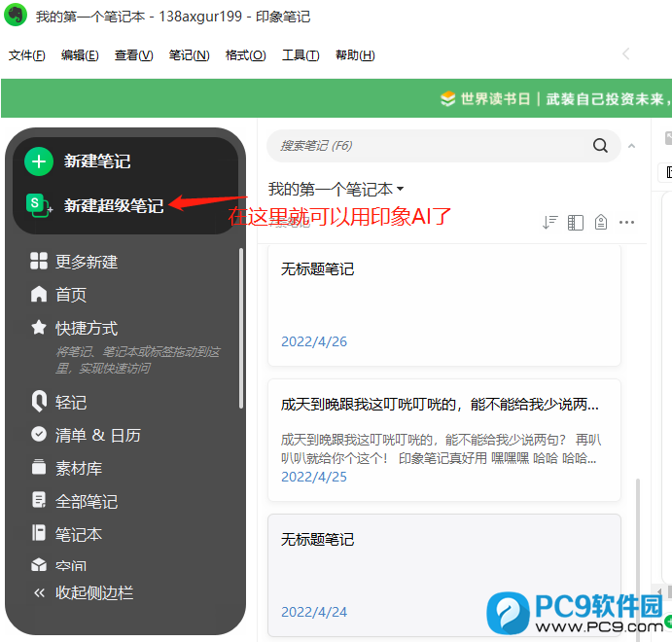Open more options ellipsis in note list

[626, 222]
